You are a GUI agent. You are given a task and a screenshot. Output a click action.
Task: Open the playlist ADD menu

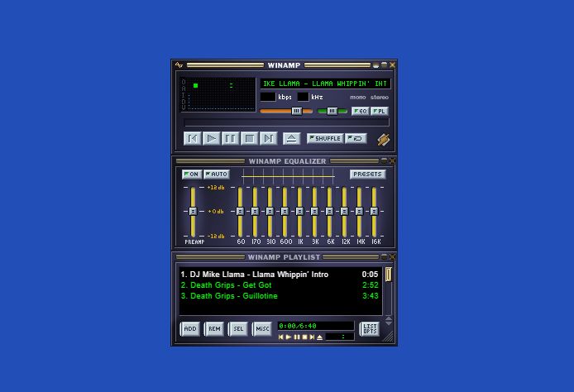[x=190, y=328]
